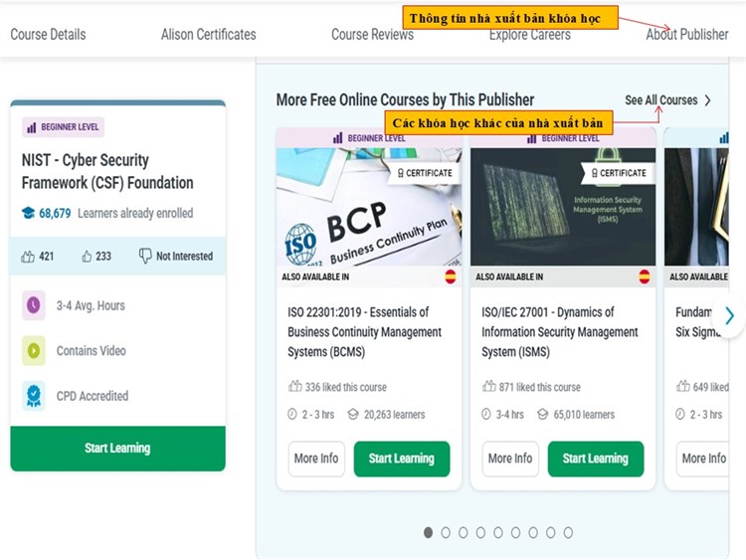This screenshot has width=746, height=560.
Task: Click More Info on ISO/IEC 27001 card
Action: tap(510, 459)
